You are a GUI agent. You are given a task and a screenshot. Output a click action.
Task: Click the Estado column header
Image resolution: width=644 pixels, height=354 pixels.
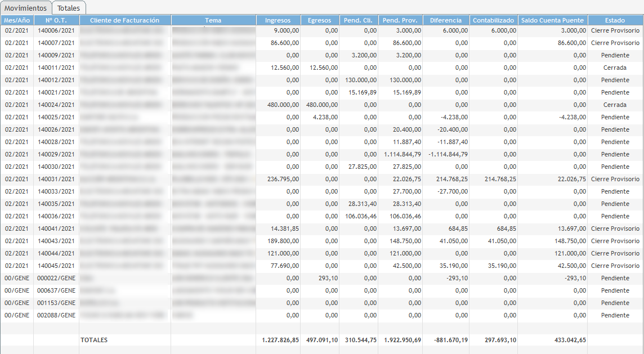615,20
